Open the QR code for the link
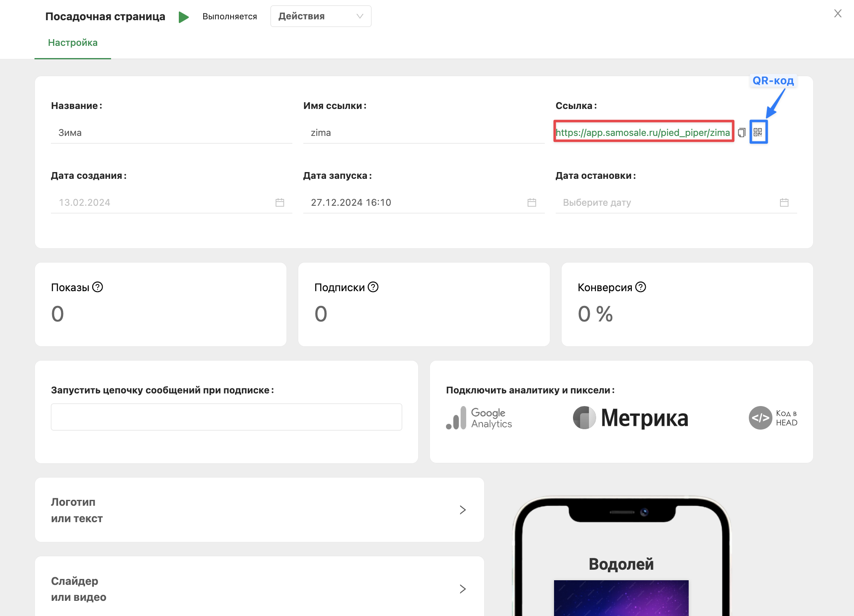Image resolution: width=854 pixels, height=616 pixels. click(758, 132)
